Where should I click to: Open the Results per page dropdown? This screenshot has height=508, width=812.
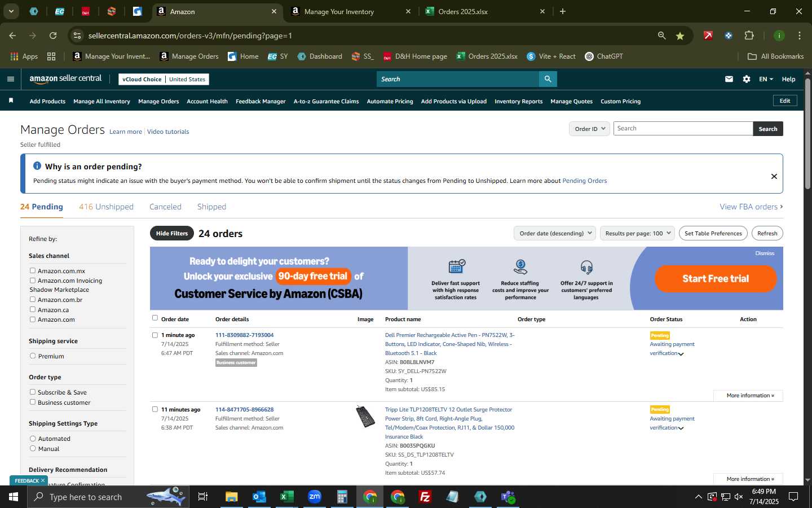(637, 233)
